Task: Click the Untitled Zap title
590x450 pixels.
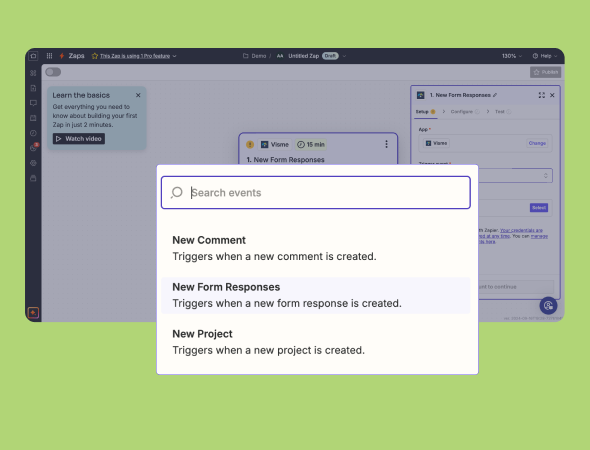Action: (303, 56)
